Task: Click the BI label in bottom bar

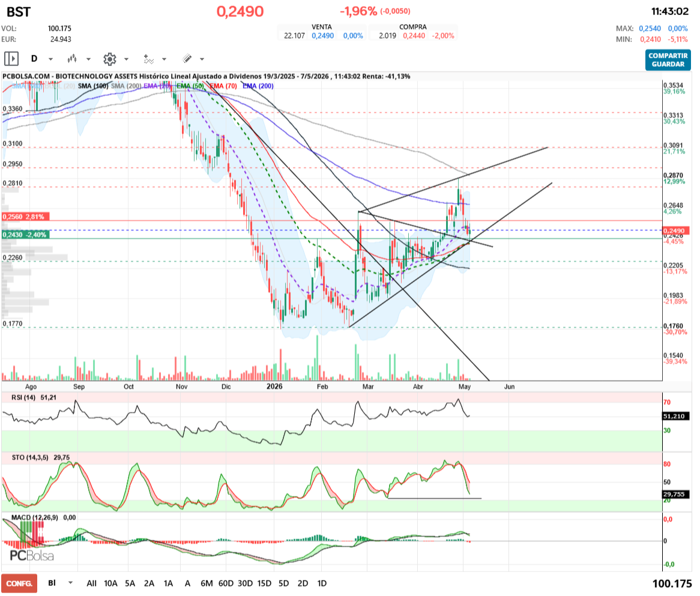Action: (52, 583)
